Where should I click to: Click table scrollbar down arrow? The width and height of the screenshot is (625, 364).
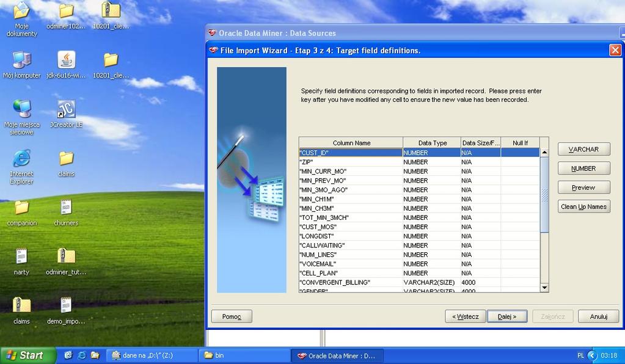[544, 288]
